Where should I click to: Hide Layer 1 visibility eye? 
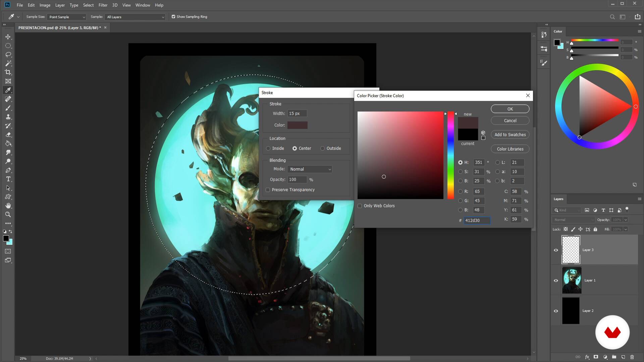tap(556, 281)
